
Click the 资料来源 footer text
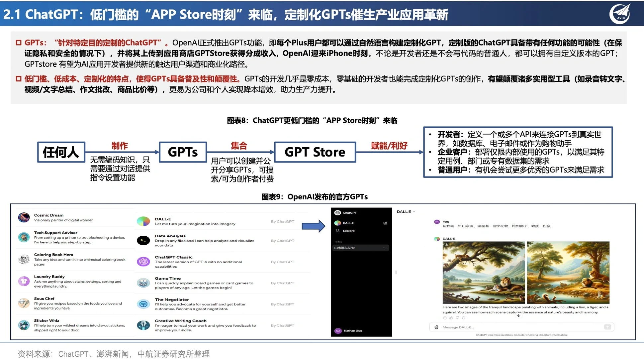click(114, 354)
